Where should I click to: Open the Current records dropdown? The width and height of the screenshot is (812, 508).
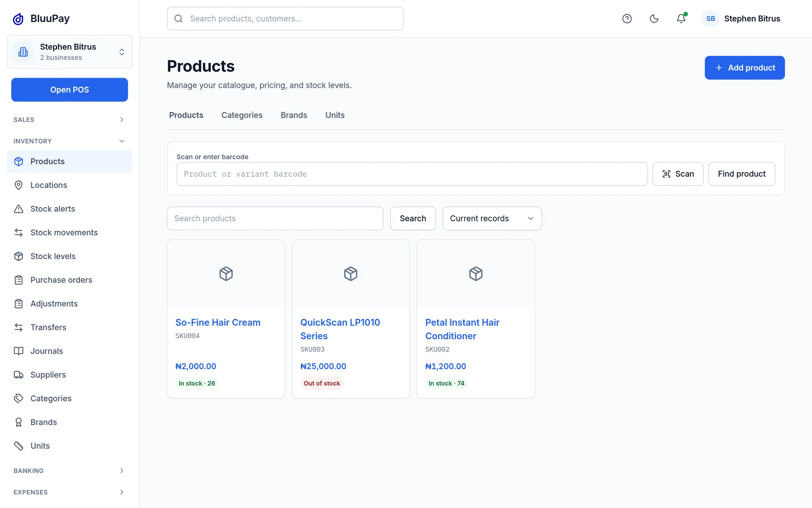coord(492,219)
